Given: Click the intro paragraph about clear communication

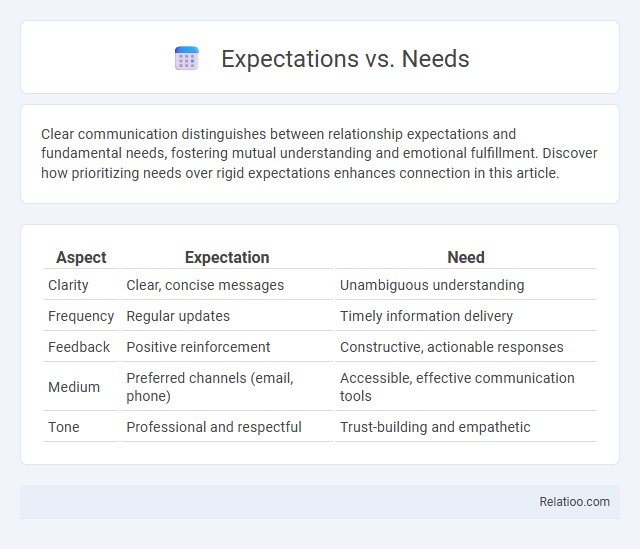Looking at the screenshot, I should point(319,153).
